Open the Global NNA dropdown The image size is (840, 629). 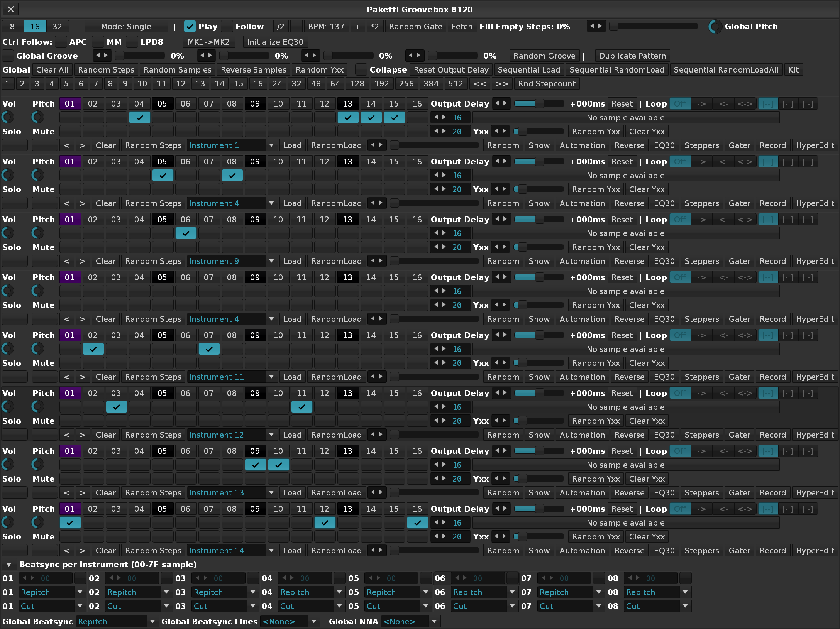click(x=410, y=622)
